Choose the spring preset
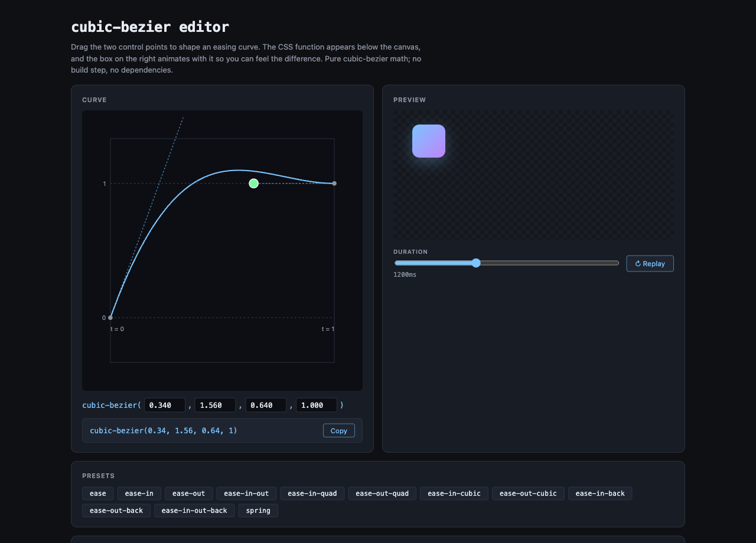The image size is (756, 543). pos(258,511)
